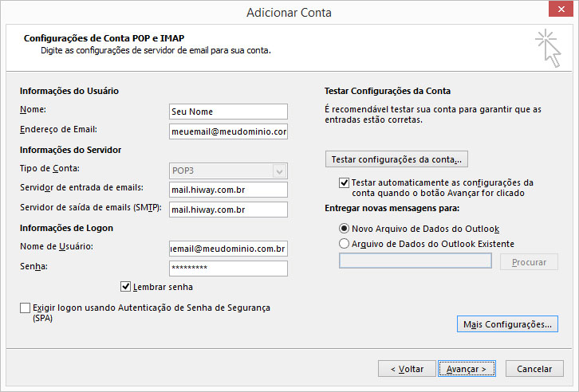Toggle the Lembrar senha checkbox
Screen dimensions: 579x392
[x=125, y=287]
